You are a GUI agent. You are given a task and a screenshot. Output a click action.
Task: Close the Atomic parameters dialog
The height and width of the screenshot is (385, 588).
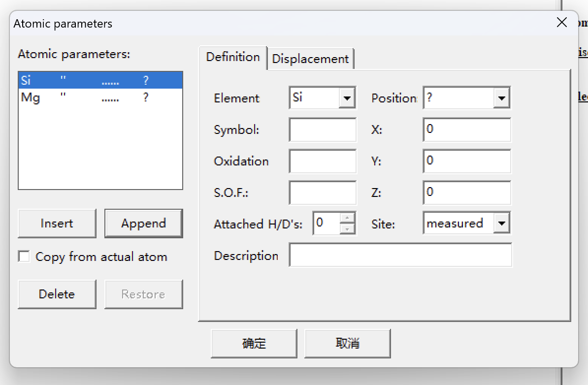[x=561, y=23]
